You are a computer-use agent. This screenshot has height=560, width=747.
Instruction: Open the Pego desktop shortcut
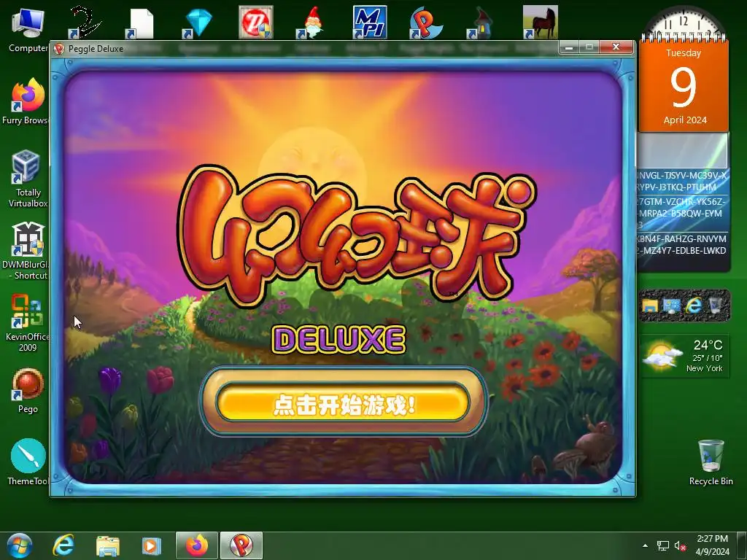[x=28, y=391]
